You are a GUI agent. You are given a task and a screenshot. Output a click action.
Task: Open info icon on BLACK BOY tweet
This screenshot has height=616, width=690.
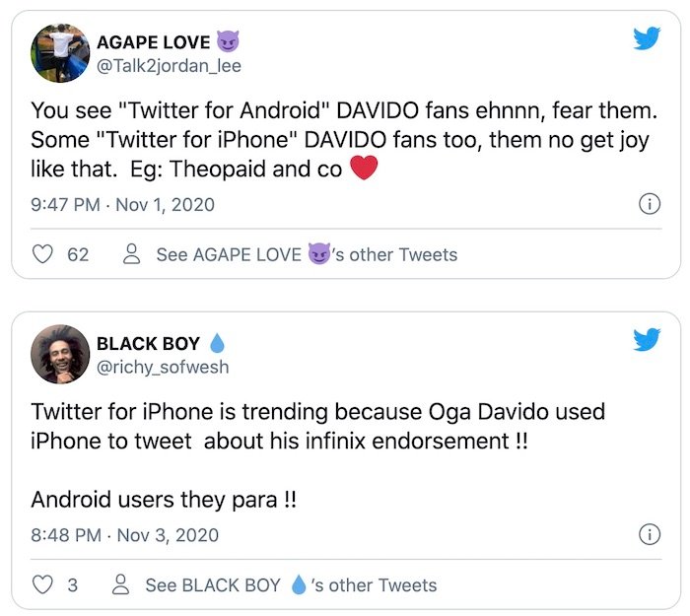click(x=650, y=534)
